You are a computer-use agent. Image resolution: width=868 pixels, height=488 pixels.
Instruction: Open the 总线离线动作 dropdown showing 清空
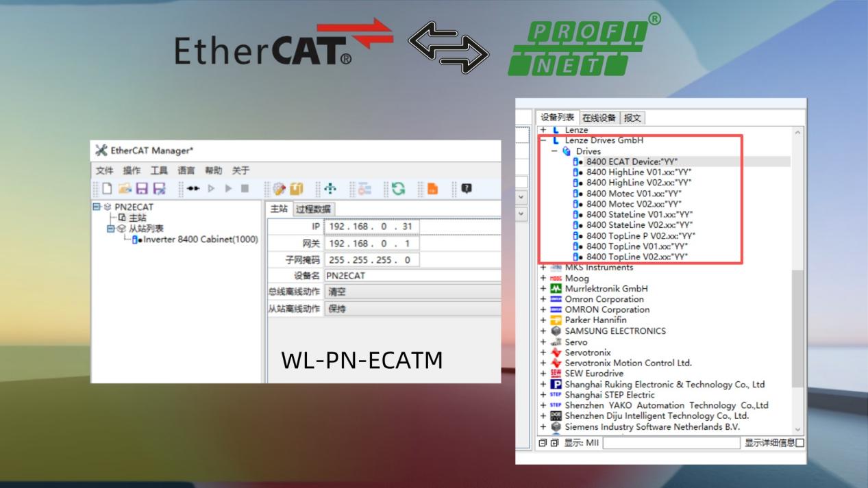click(412, 292)
